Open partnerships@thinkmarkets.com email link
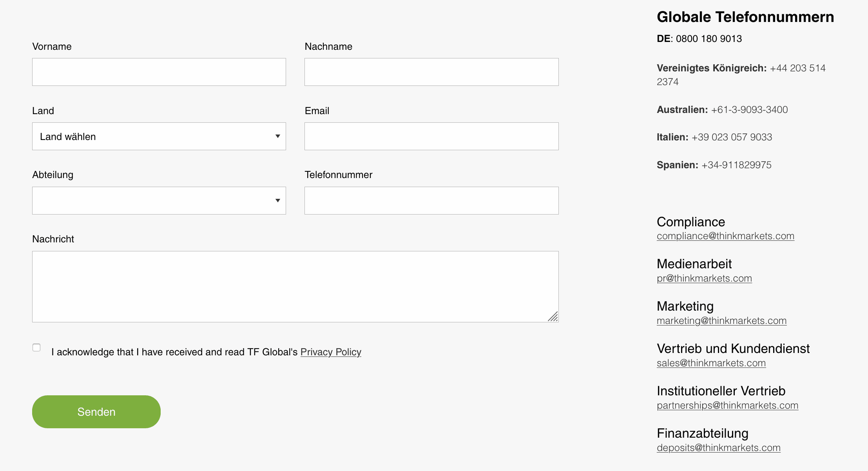 [727, 406]
